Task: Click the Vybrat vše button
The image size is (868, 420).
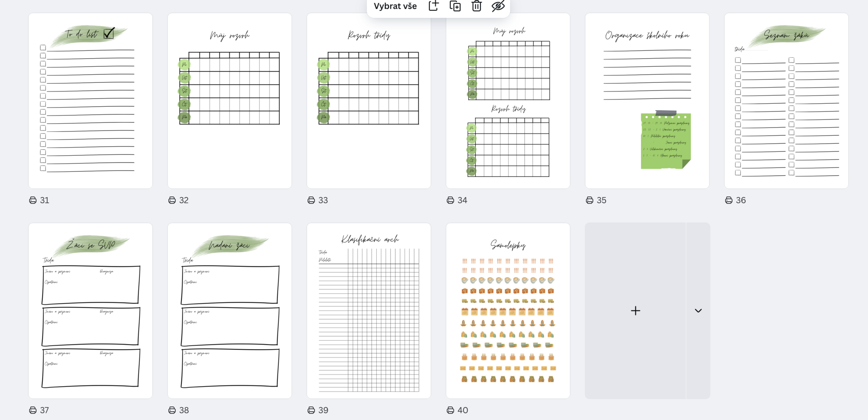Action: click(395, 6)
